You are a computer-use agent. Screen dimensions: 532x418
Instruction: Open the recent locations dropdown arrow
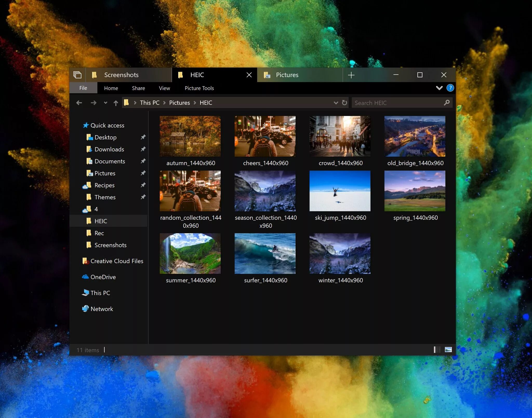click(x=105, y=103)
